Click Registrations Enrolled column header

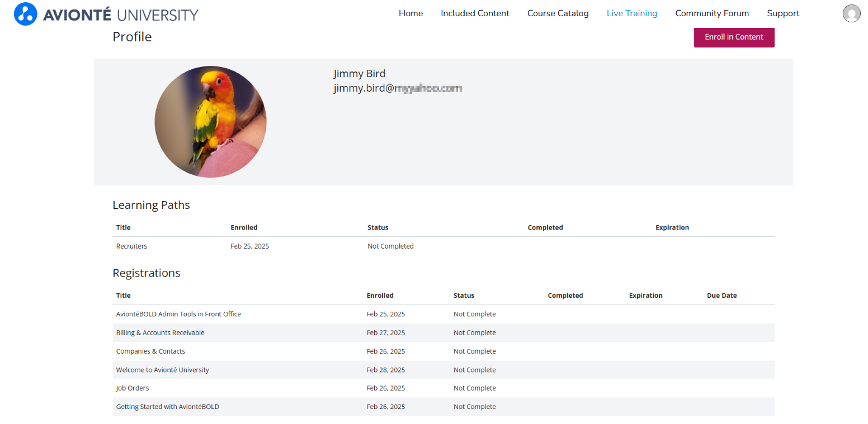click(380, 296)
